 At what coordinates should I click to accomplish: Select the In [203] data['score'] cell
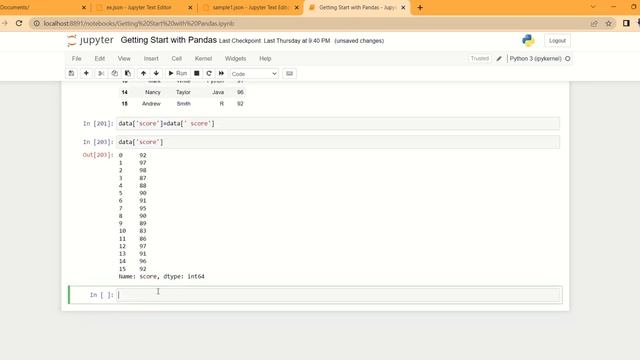coord(338,142)
